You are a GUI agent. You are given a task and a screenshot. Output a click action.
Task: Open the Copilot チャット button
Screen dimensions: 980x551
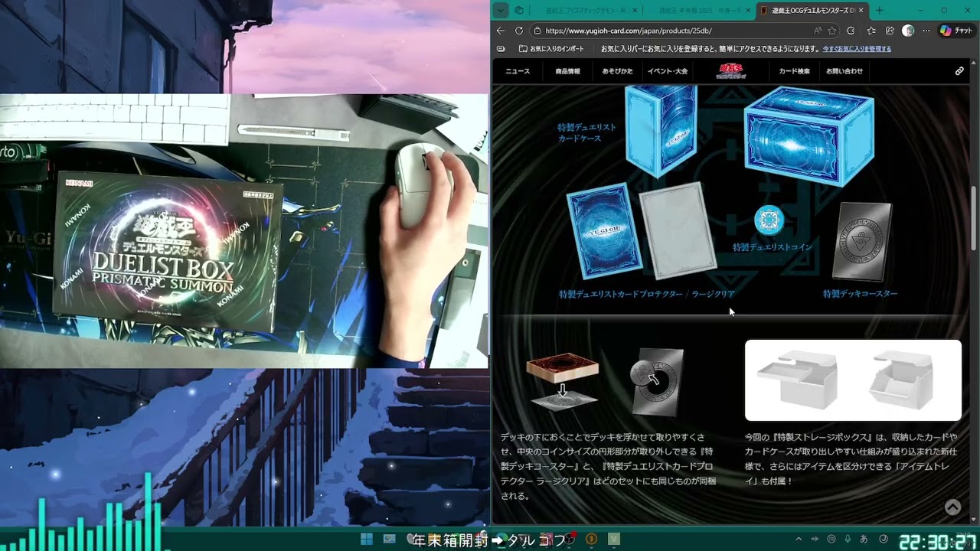(956, 31)
